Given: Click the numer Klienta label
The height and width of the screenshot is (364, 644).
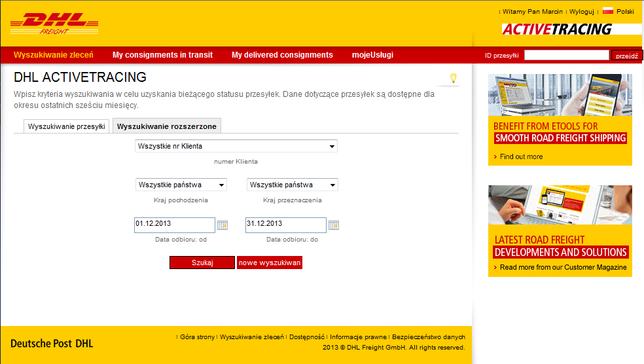Looking at the screenshot, I should [236, 162].
